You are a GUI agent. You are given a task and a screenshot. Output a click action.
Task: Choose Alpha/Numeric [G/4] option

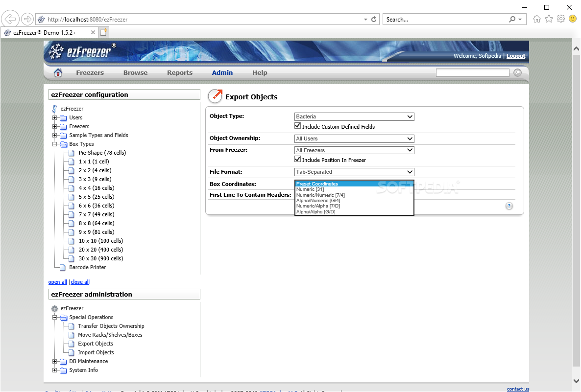(x=354, y=201)
